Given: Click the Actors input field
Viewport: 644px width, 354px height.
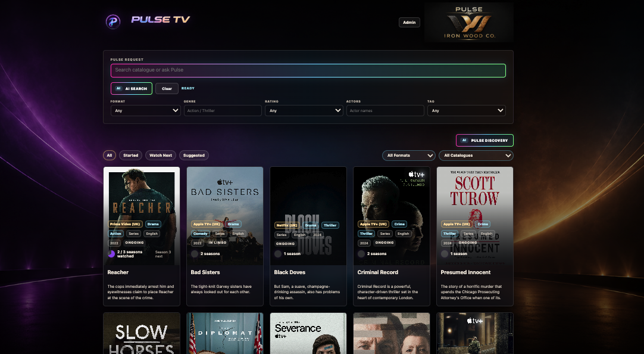Looking at the screenshot, I should click(x=385, y=111).
